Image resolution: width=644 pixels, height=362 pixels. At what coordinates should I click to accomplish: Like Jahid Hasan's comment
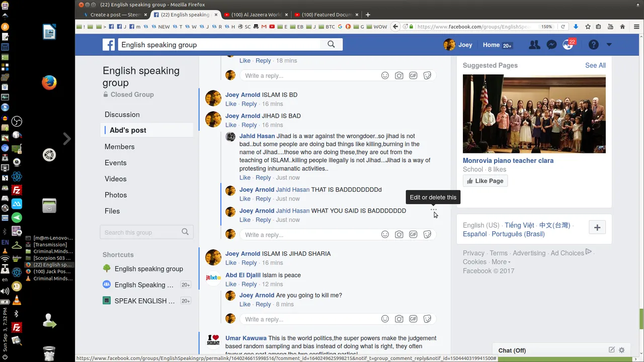pos(245,177)
